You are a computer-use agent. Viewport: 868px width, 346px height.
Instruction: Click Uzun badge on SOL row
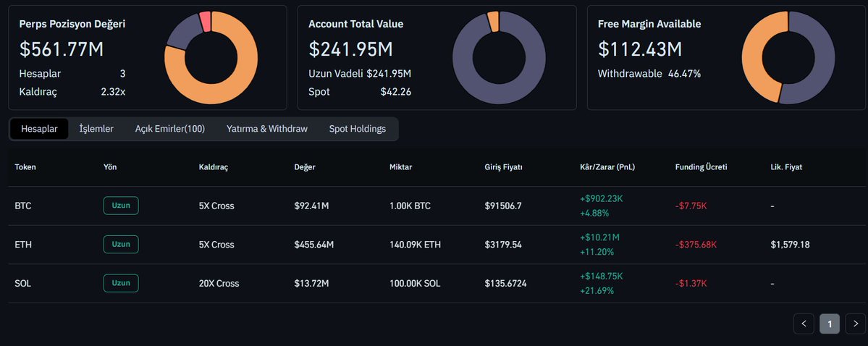pos(121,283)
